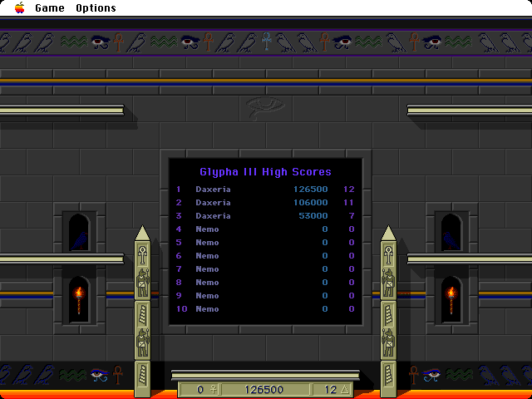Click level 11 in the rank 2 row

coord(348,203)
